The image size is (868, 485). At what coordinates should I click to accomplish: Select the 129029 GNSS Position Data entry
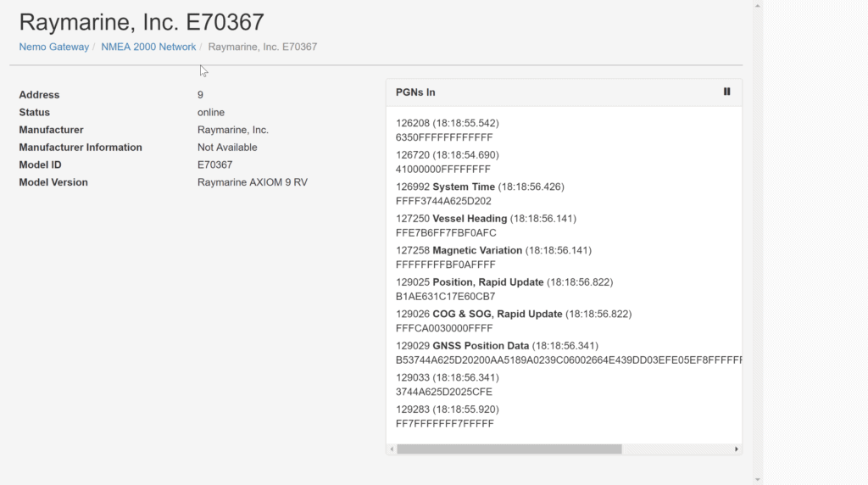pos(569,353)
